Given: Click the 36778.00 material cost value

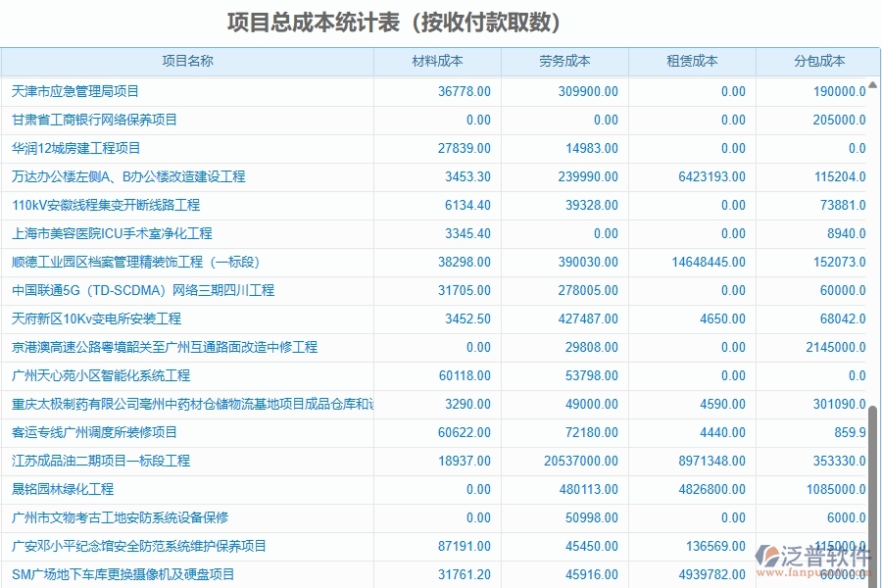Looking at the screenshot, I should (x=465, y=91).
